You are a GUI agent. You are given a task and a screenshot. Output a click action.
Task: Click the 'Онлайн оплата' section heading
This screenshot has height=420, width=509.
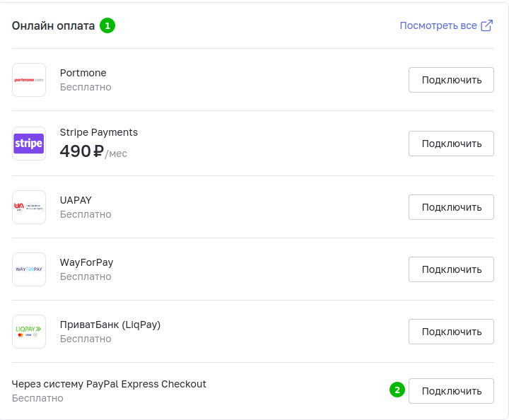pos(53,25)
